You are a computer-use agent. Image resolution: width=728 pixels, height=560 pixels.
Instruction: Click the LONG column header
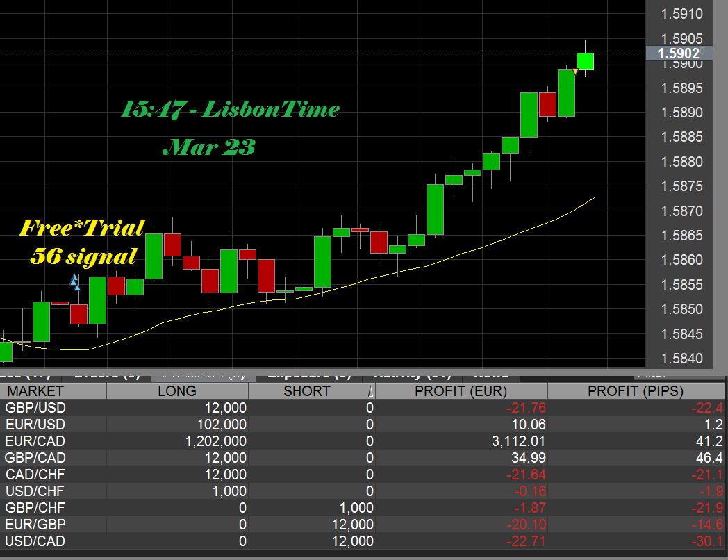point(177,391)
